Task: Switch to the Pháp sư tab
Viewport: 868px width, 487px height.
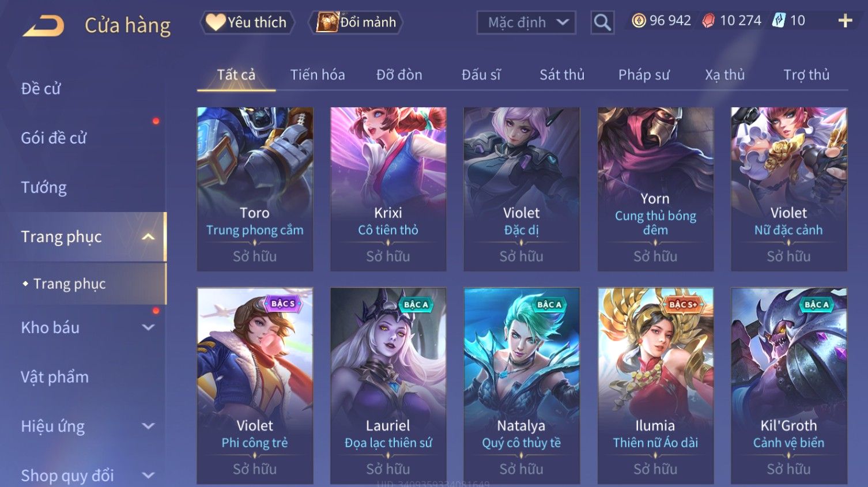Action: point(644,75)
